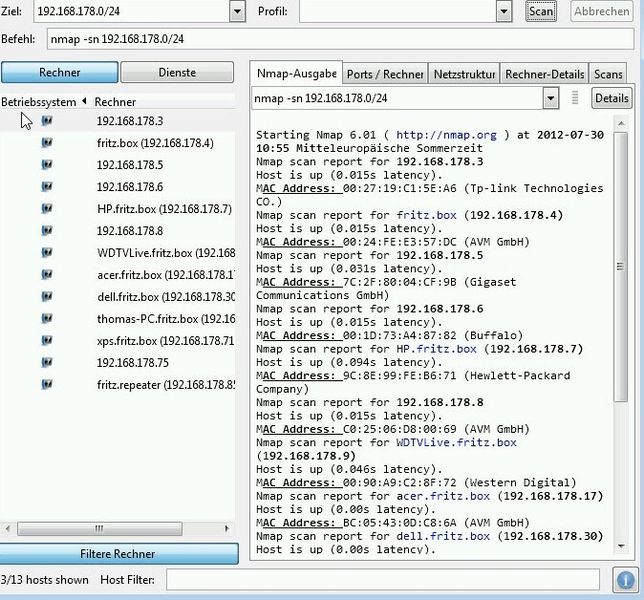Select host 192.168.178.8 in list
The height and width of the screenshot is (600, 644).
tap(130, 231)
